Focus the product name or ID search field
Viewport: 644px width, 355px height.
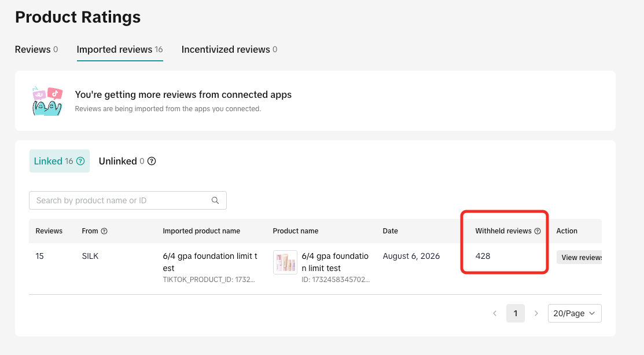click(128, 200)
